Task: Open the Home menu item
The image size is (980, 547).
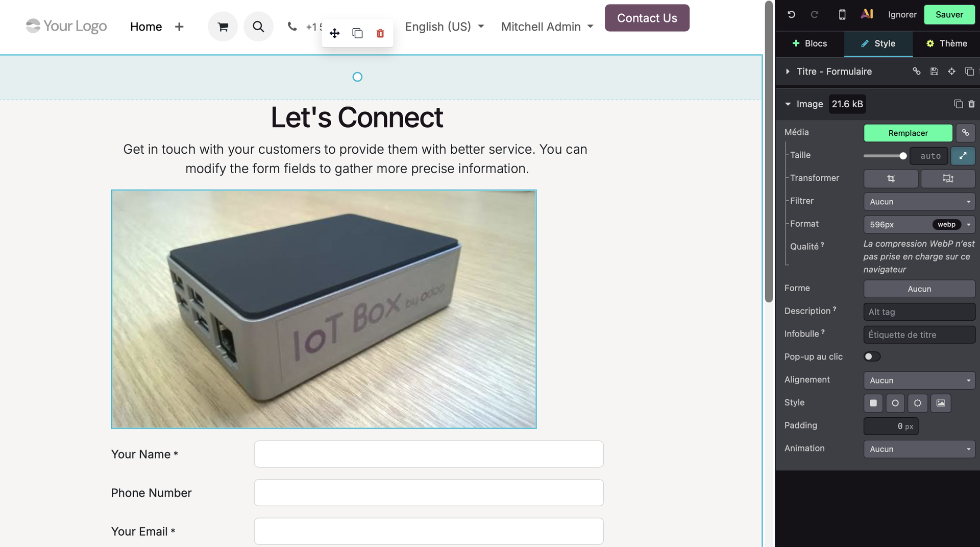Action: tap(146, 27)
